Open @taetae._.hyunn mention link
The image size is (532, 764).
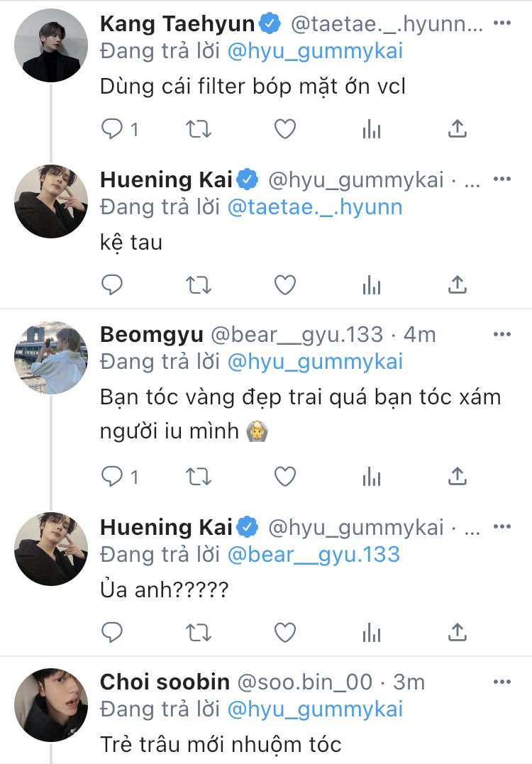pos(314,207)
